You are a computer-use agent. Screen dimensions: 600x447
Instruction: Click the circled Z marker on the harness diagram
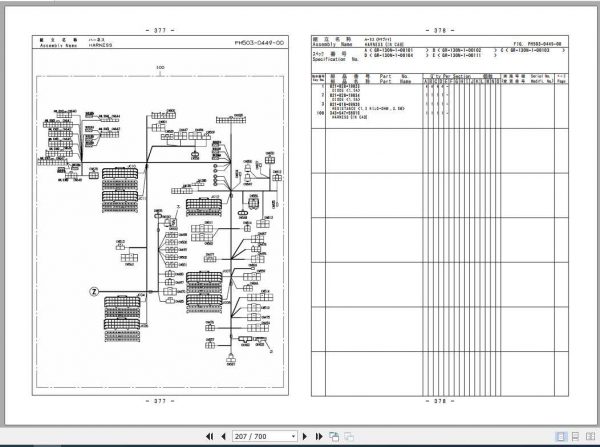[94, 292]
